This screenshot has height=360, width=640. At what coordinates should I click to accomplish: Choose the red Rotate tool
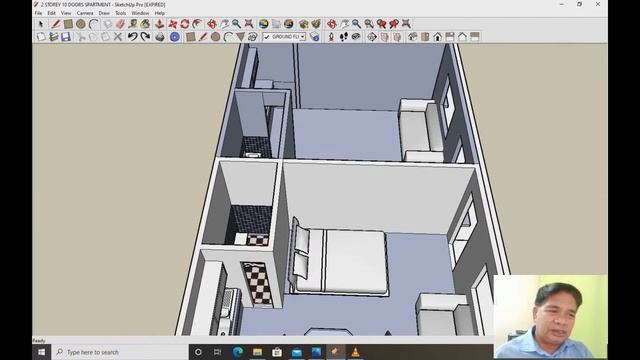(x=185, y=24)
